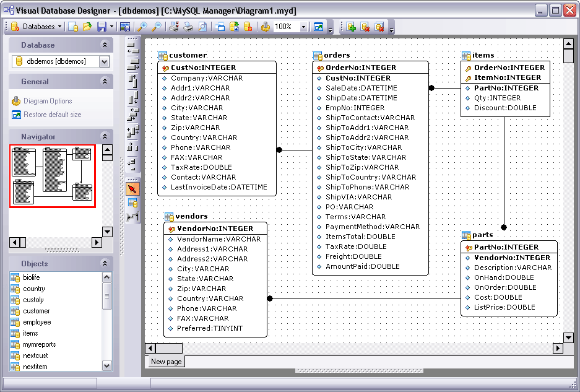Screen dimensions: 580x392
Task: Switch to the New page tab
Action: click(x=166, y=362)
